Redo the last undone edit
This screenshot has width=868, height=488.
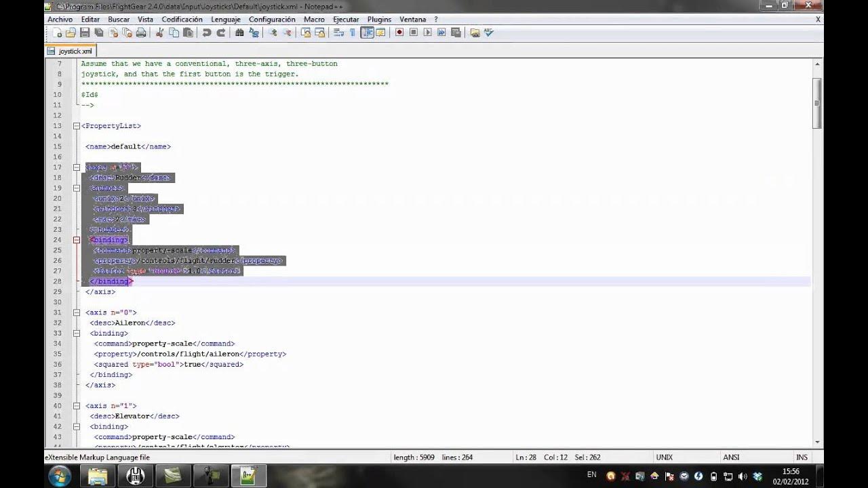(x=222, y=33)
